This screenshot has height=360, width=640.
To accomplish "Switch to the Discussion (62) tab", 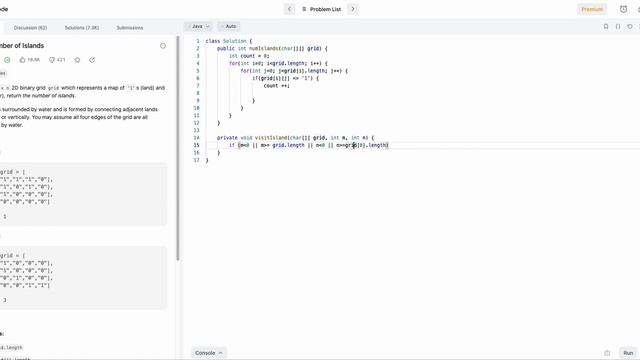I will 31,28.
